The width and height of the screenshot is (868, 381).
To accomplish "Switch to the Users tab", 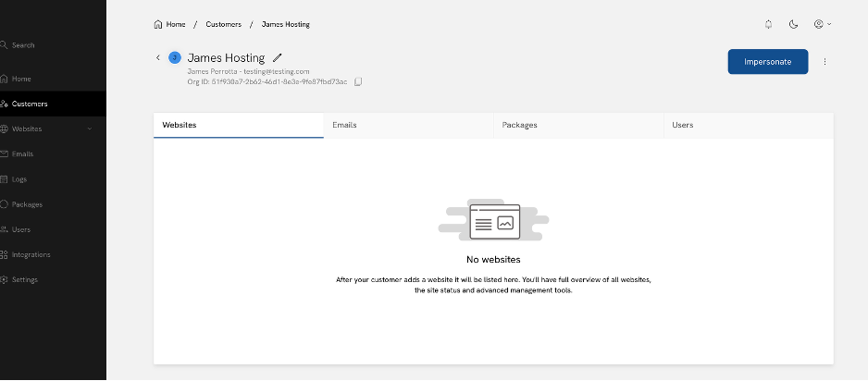I will coord(749,126).
